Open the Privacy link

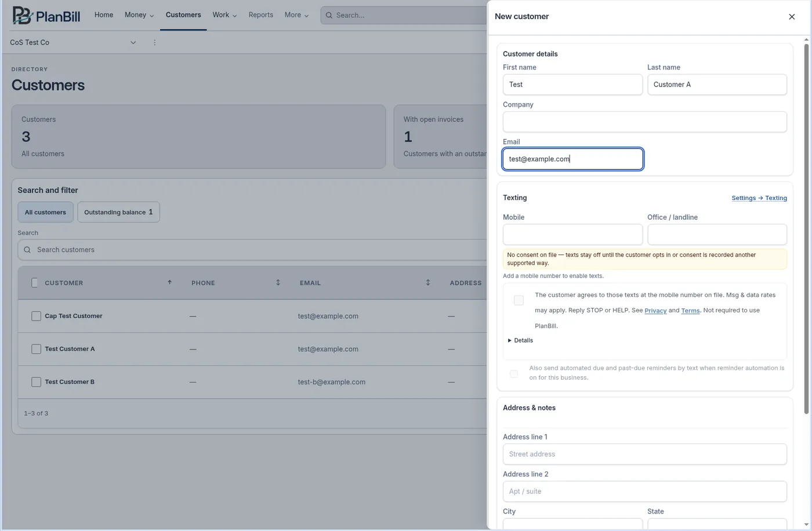coord(655,311)
